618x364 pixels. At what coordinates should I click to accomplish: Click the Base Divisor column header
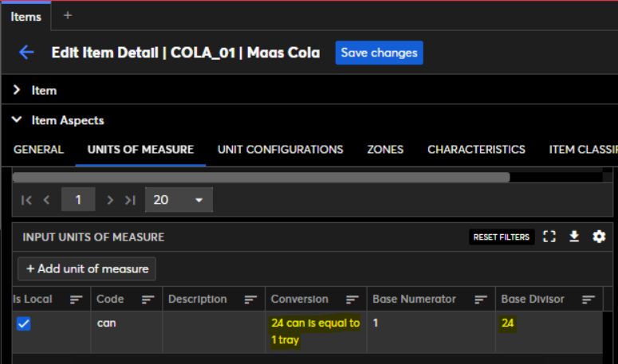pos(533,299)
